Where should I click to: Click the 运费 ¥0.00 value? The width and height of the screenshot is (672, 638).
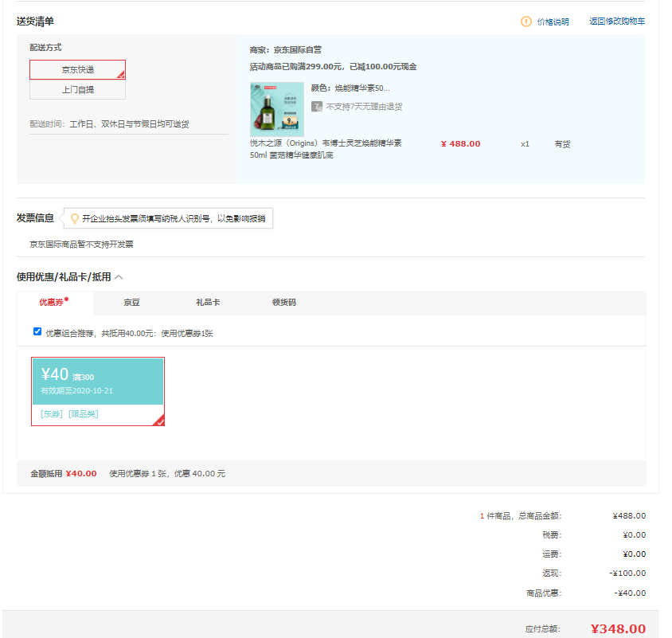[x=635, y=554]
